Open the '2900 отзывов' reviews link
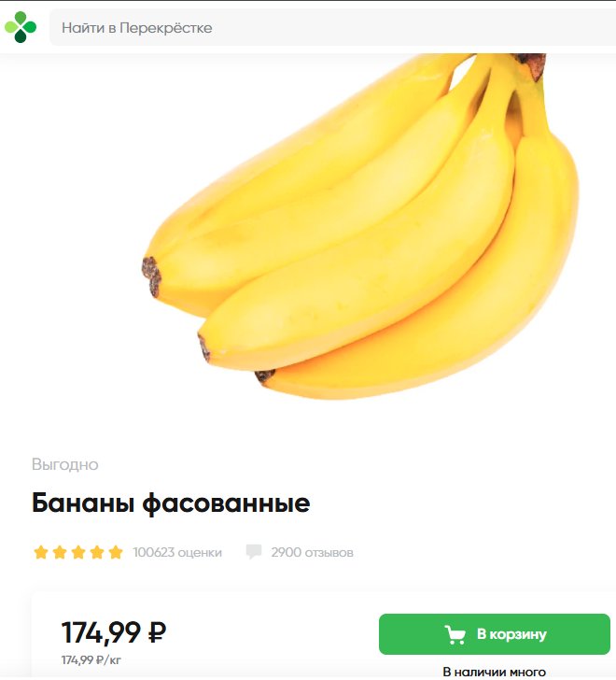 (312, 553)
